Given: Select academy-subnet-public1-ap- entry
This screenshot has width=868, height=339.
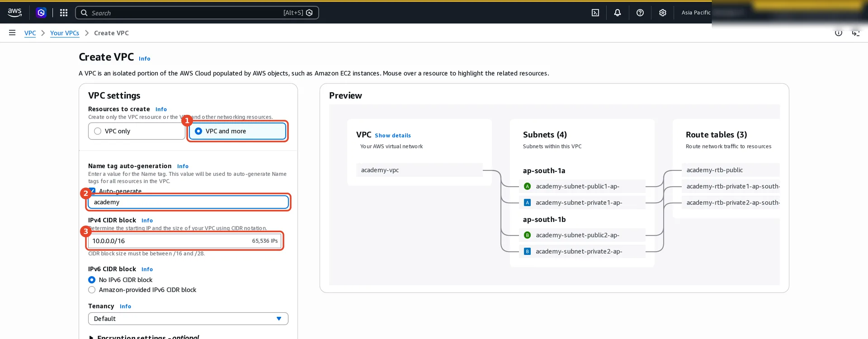Looking at the screenshot, I should pyautogui.click(x=582, y=186).
